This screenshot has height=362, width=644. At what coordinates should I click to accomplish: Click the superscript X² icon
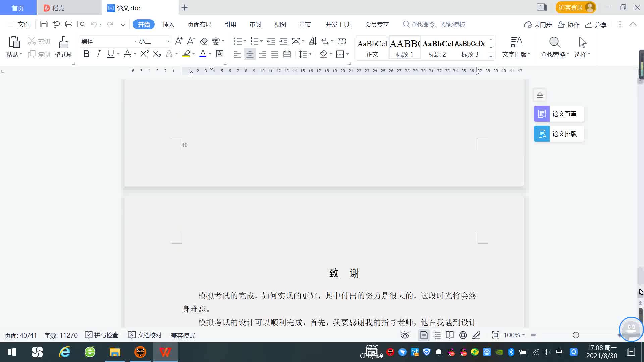coord(144,54)
